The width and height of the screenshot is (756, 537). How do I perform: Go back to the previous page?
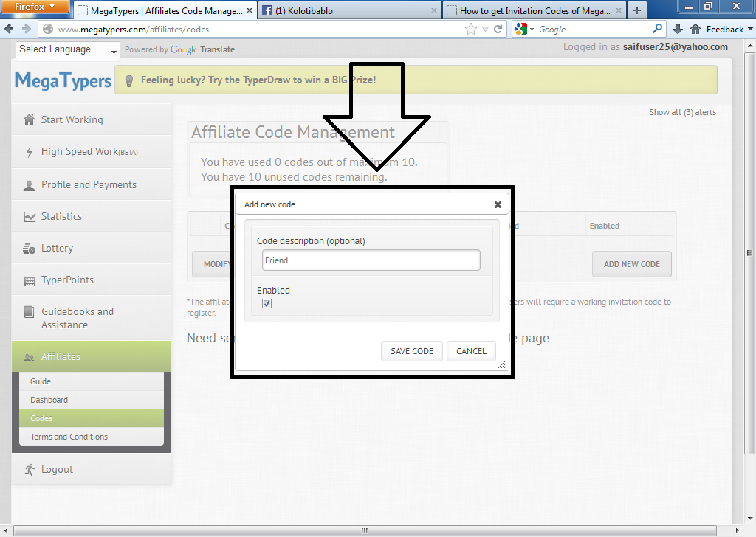(9, 30)
